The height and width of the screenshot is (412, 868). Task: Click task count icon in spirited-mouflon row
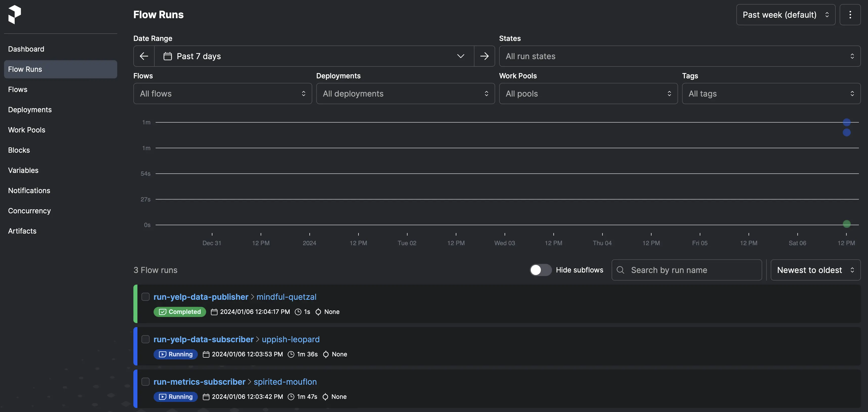(x=325, y=397)
